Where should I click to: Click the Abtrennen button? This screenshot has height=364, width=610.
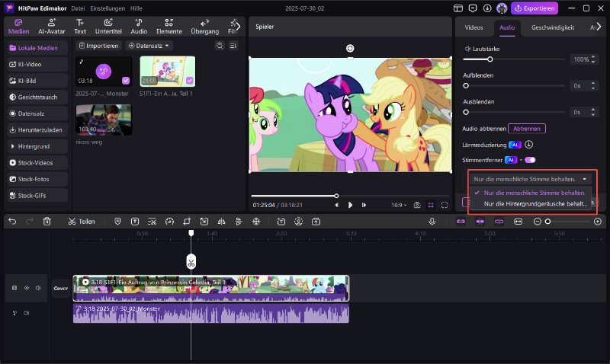tap(527, 129)
